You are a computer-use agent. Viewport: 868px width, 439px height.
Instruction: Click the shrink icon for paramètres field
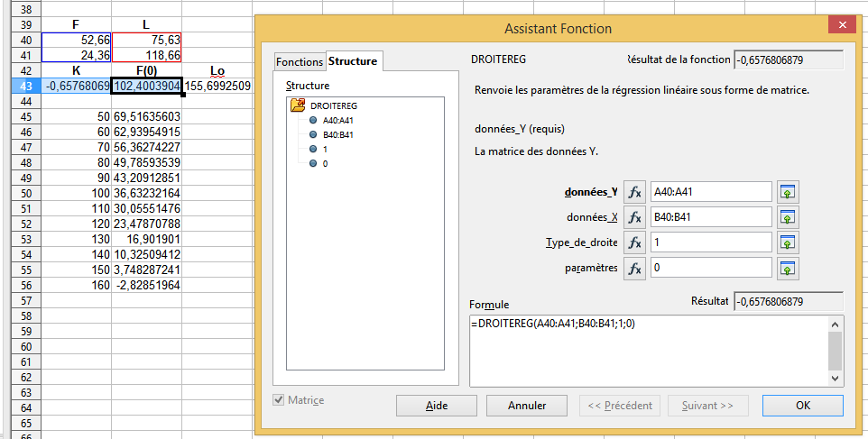788,268
